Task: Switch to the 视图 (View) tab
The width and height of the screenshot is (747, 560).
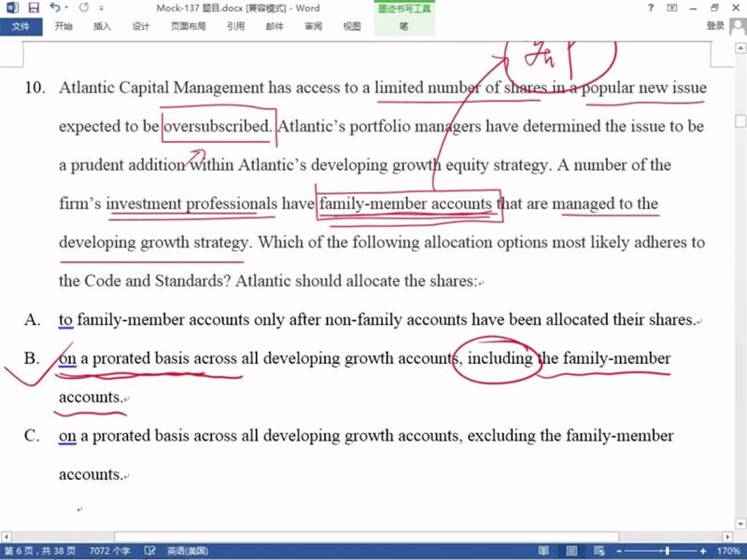Action: [x=352, y=26]
